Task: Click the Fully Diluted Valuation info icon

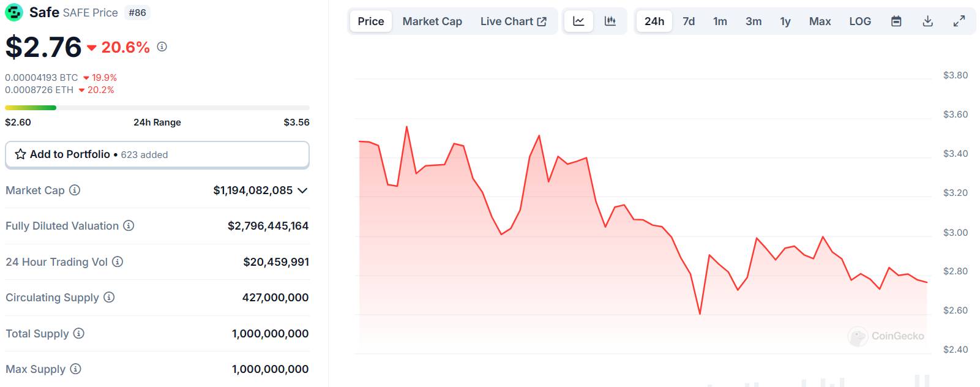Action: [x=129, y=225]
